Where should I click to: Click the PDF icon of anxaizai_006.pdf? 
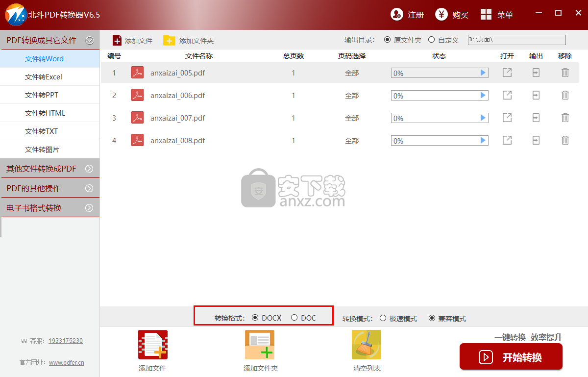point(138,95)
